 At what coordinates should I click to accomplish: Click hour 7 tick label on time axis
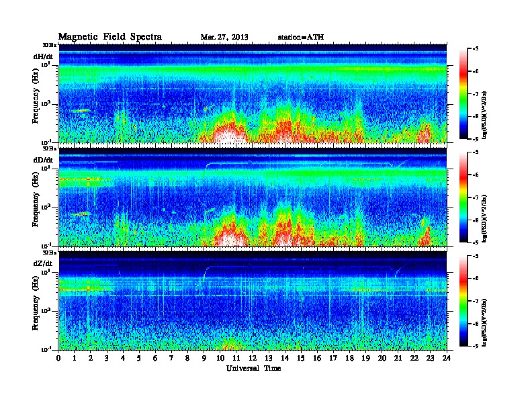(x=172, y=358)
